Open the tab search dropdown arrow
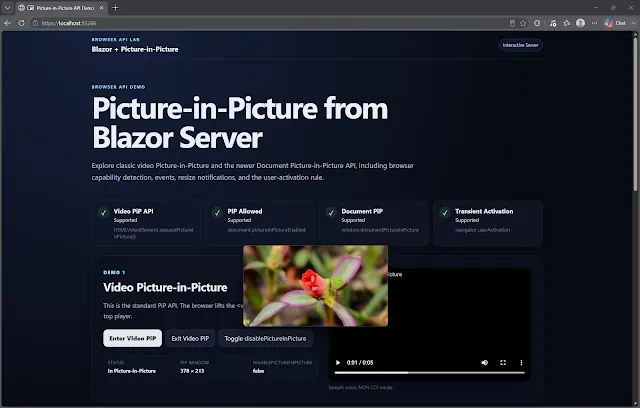This screenshot has height=408, width=640. (x=7, y=8)
